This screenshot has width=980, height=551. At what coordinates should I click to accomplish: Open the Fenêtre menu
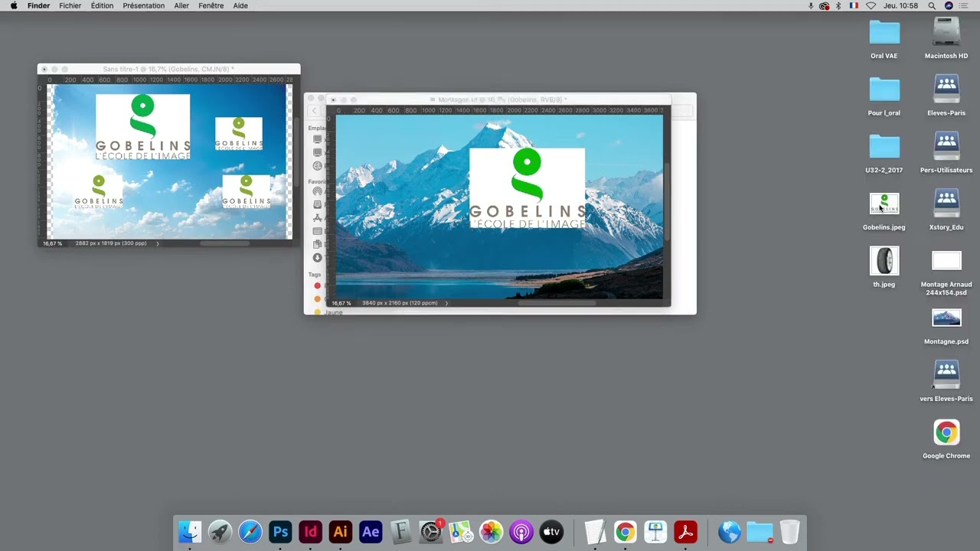[211, 5]
